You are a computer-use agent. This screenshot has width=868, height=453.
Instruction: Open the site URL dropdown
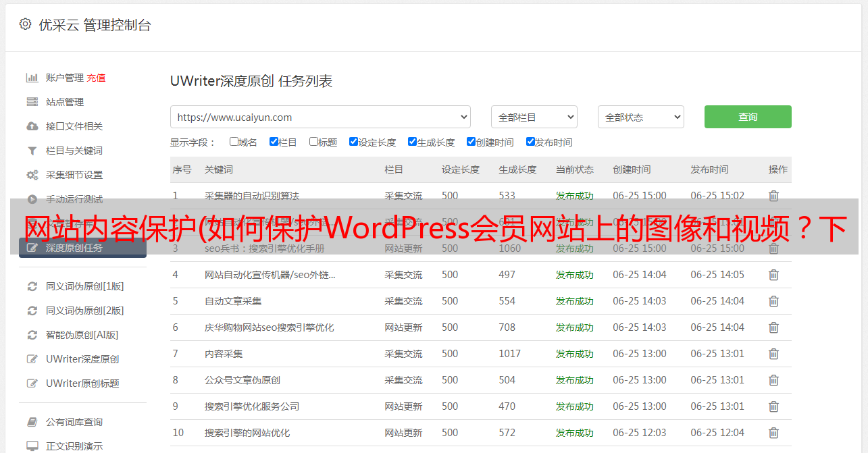[320, 117]
